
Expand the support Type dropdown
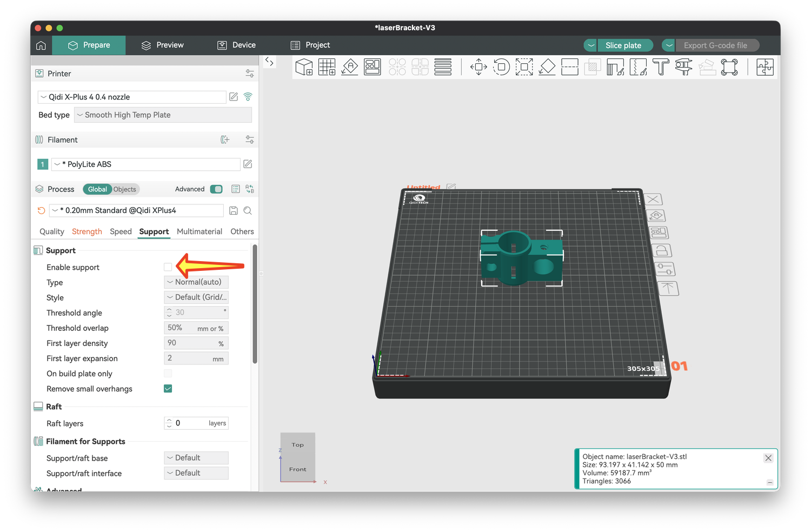tap(196, 282)
